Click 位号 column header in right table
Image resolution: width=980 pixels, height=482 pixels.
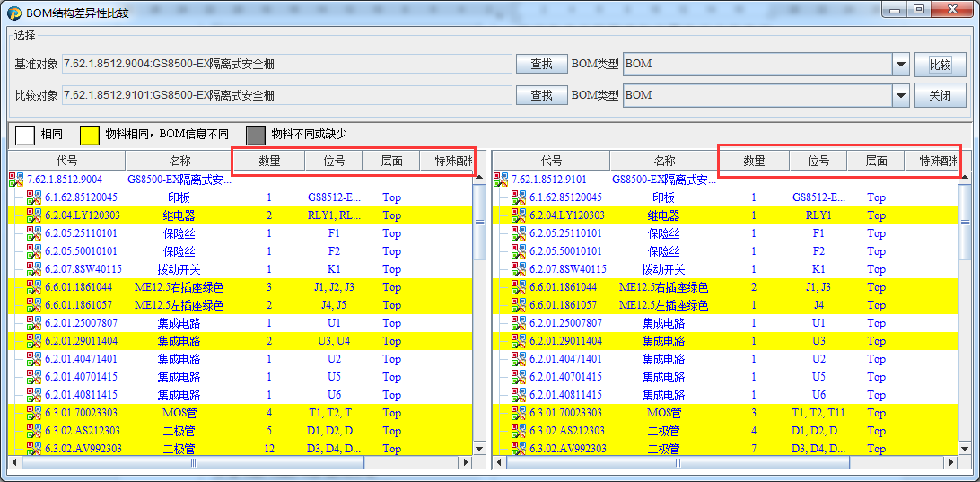(x=818, y=161)
